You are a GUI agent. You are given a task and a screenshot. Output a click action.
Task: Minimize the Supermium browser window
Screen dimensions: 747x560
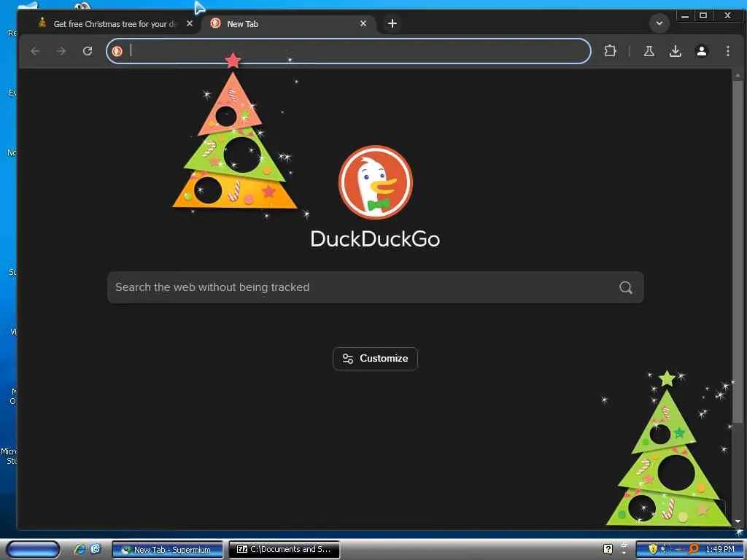[685, 16]
